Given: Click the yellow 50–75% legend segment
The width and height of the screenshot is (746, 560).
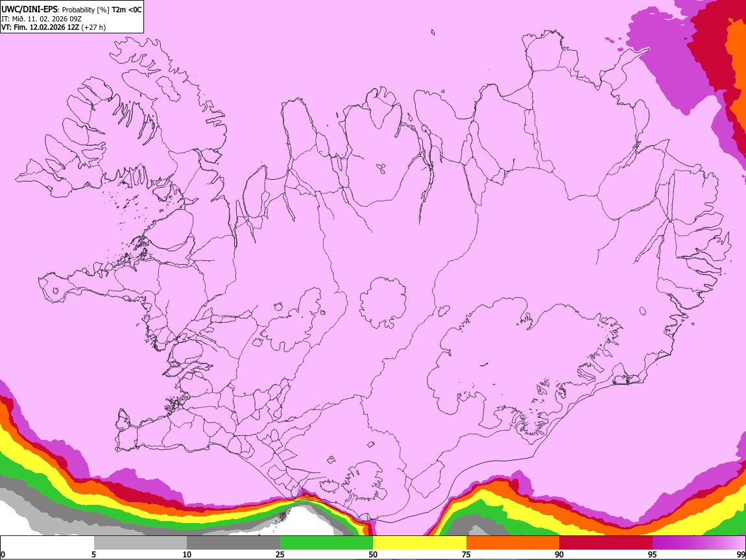Looking at the screenshot, I should [420, 542].
